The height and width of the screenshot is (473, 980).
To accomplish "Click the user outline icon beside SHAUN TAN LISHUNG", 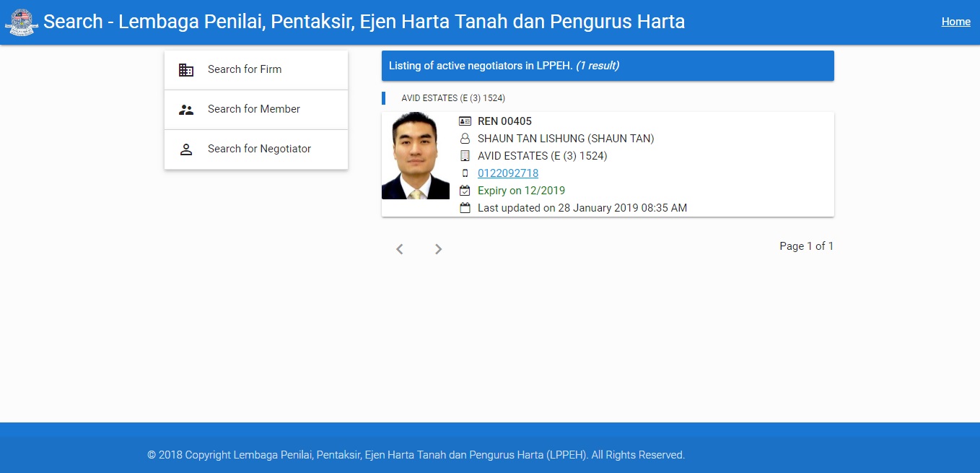I will [465, 139].
